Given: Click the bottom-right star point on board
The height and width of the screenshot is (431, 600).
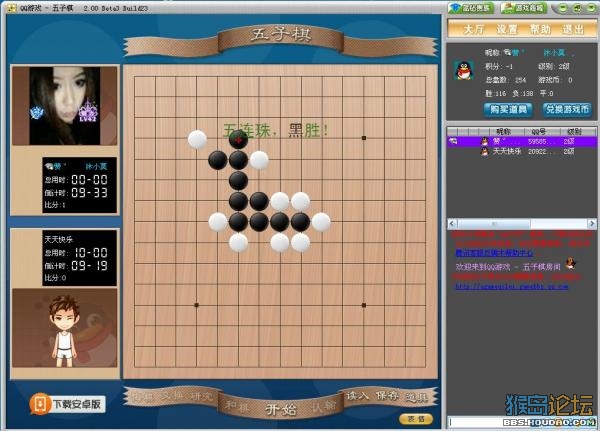Looking at the screenshot, I should (364, 305).
